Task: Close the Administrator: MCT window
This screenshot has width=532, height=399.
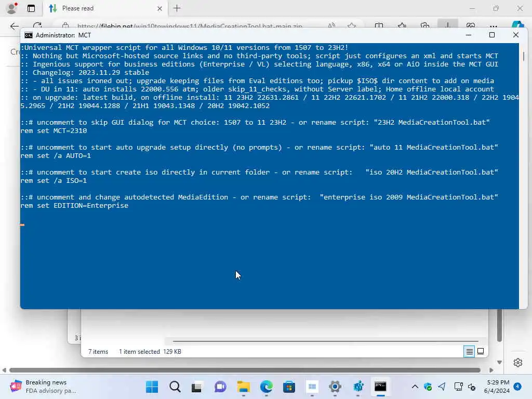Action: tap(516, 35)
